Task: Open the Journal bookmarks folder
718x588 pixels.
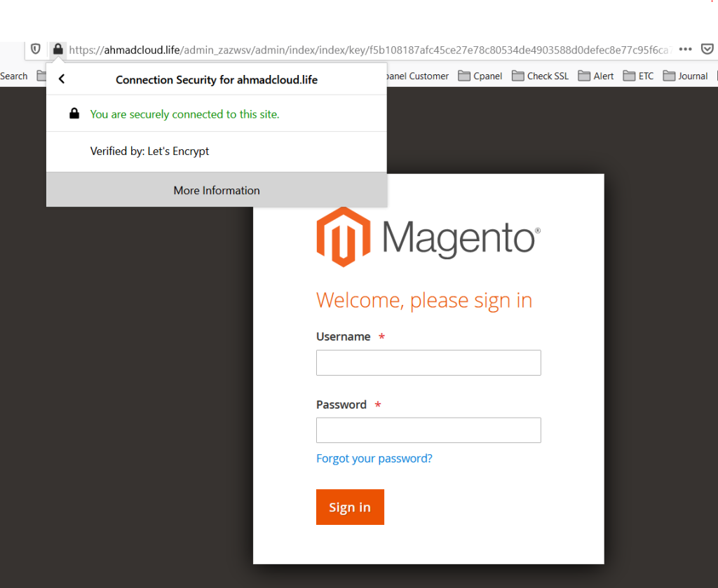Action: [685, 76]
